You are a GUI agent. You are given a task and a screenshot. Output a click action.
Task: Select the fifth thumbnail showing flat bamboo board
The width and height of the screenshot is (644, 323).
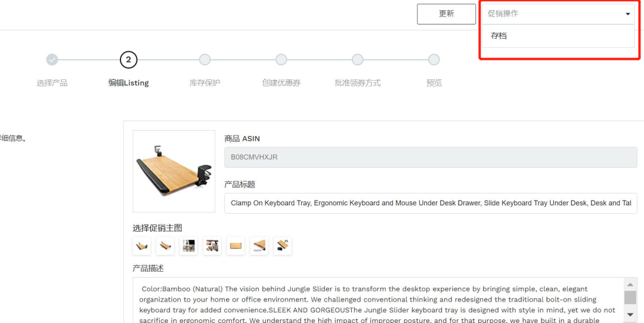click(x=236, y=246)
